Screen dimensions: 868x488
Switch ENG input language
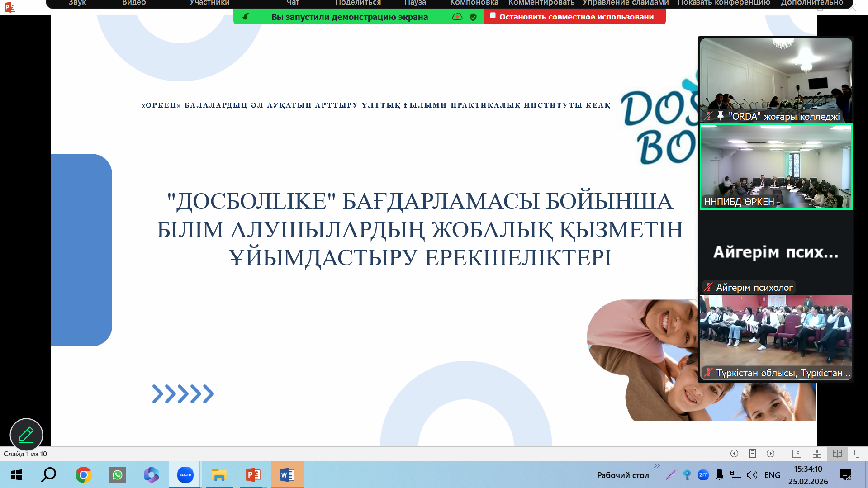coord(772,475)
